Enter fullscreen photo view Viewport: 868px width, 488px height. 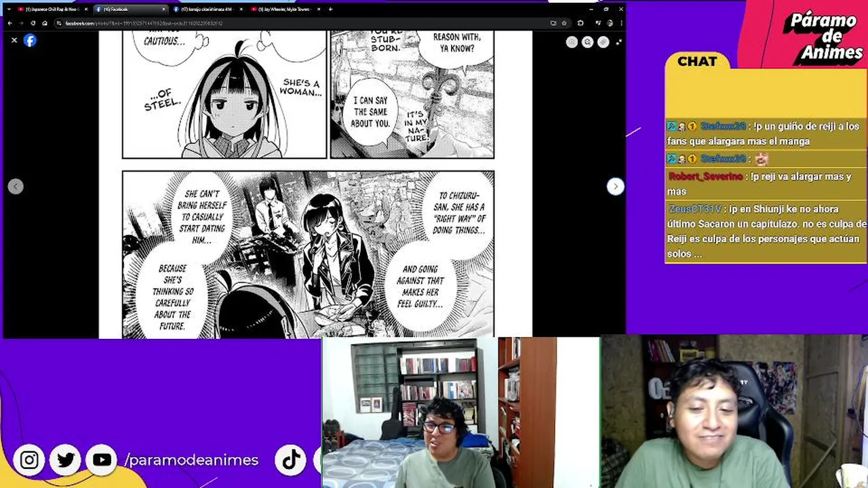618,42
